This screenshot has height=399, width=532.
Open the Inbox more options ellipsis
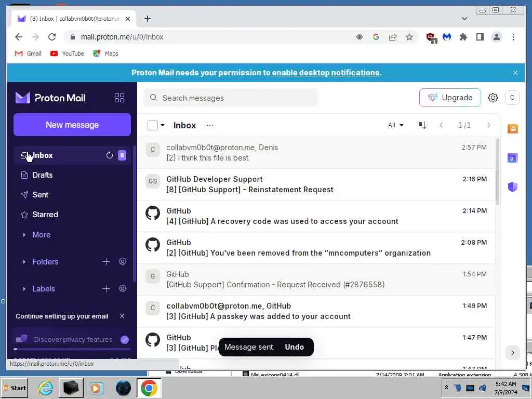(210, 125)
